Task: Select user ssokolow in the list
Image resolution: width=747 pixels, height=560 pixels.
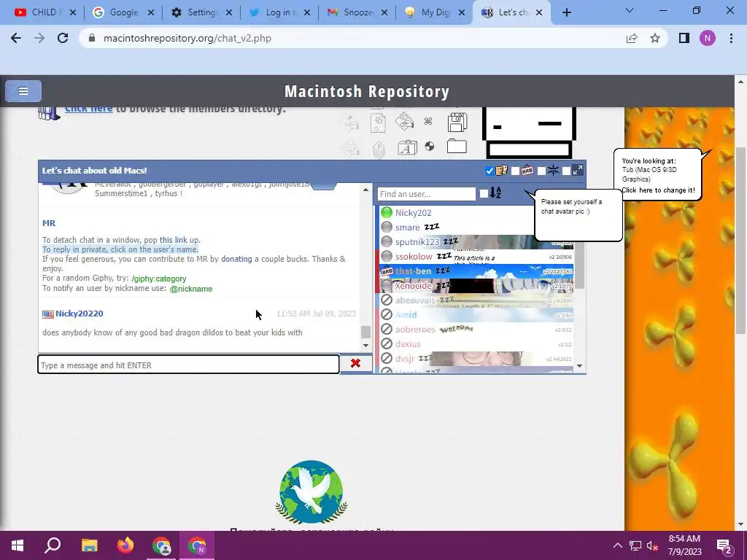Action: tap(414, 256)
